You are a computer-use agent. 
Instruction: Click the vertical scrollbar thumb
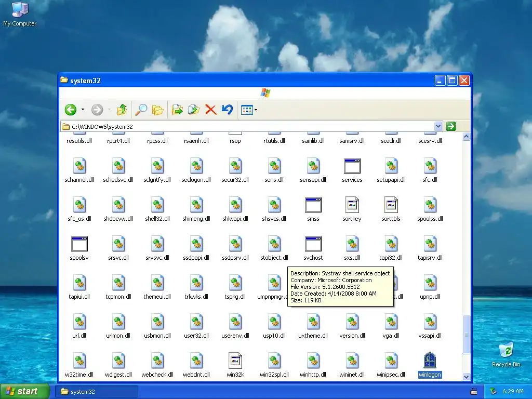466,335
